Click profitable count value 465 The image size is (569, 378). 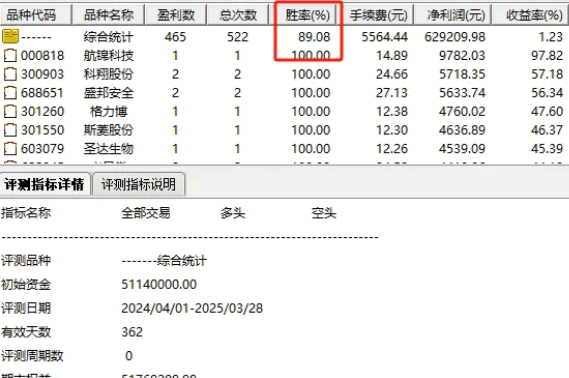click(x=175, y=37)
